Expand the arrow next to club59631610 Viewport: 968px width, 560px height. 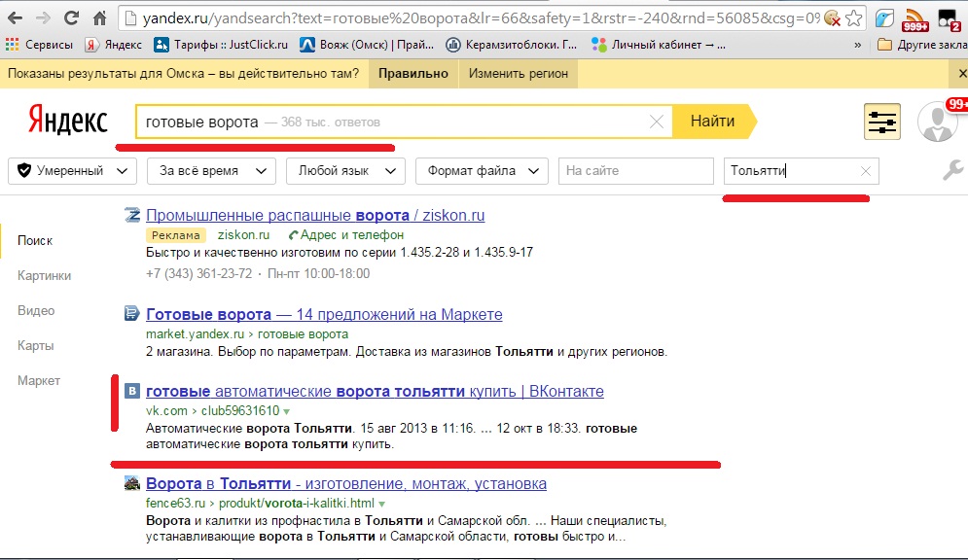coord(286,411)
